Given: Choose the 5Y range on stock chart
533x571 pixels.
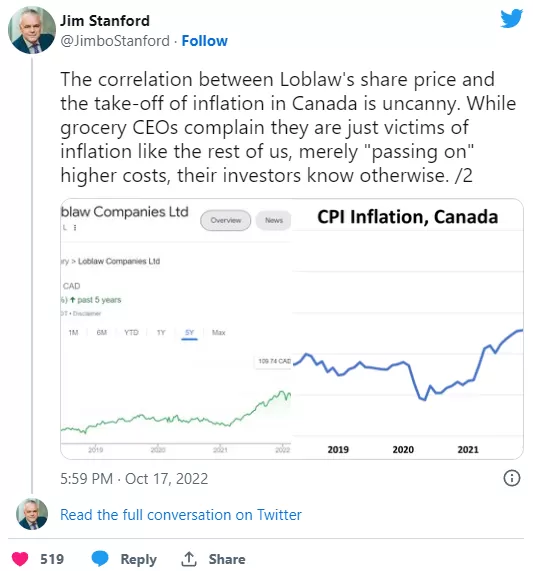Looking at the screenshot, I should click(x=189, y=332).
